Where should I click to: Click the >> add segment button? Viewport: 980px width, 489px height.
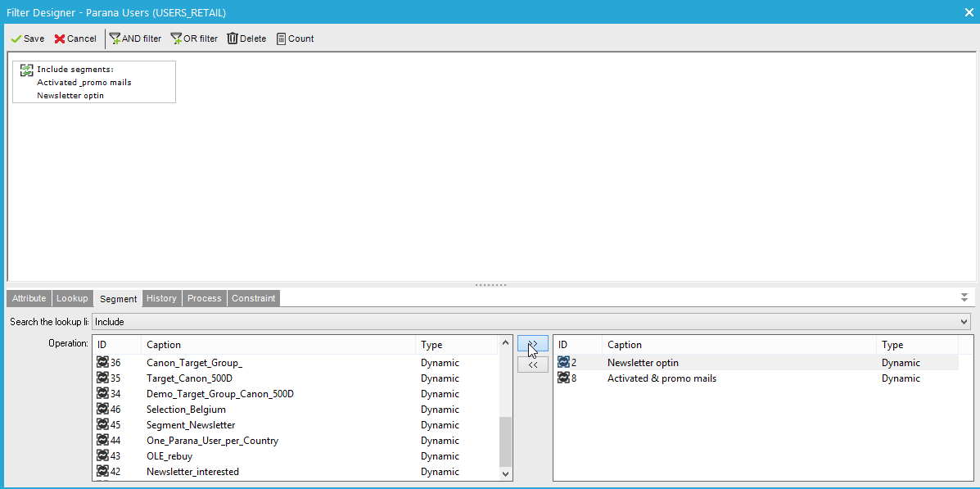tap(533, 344)
